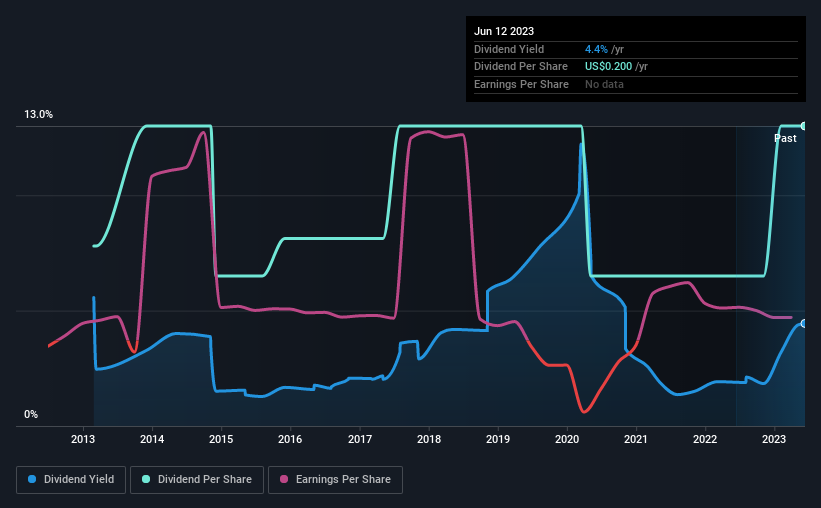Image resolution: width=821 pixels, height=508 pixels.
Task: Select the 2021 x-axis label
Action: 636,439
